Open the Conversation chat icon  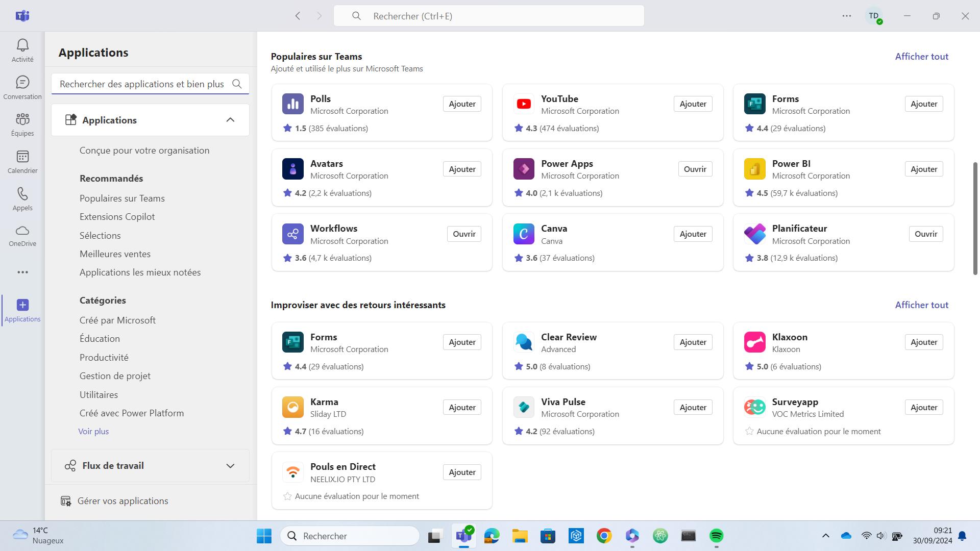click(22, 87)
